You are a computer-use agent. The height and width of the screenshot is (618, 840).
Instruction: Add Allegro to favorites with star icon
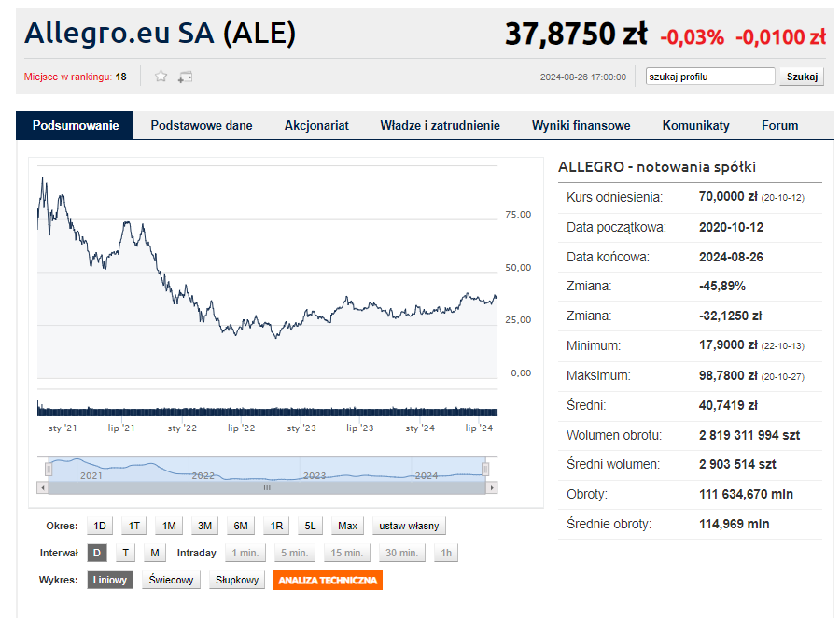coord(161,77)
